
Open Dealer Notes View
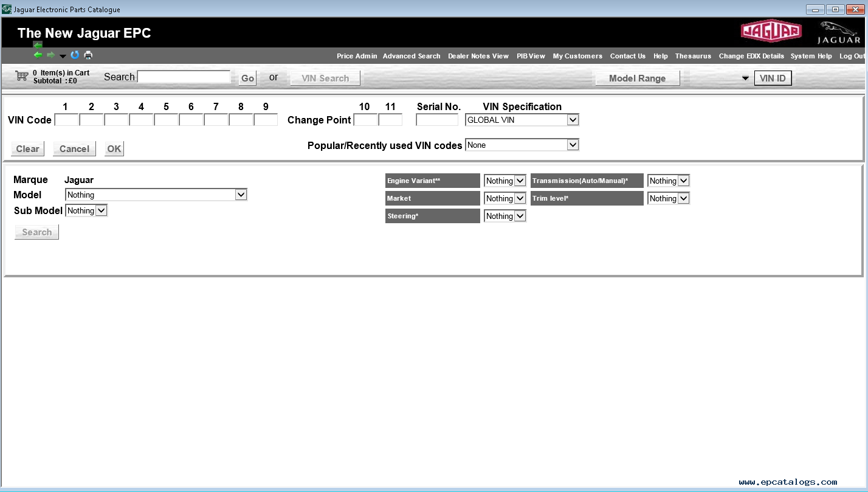click(x=478, y=56)
